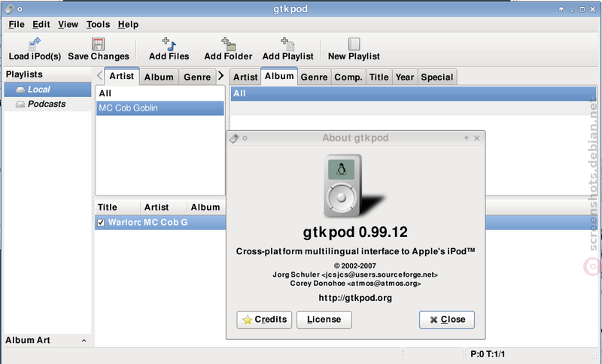
Task: Switch to the Comp. tab
Action: click(348, 77)
